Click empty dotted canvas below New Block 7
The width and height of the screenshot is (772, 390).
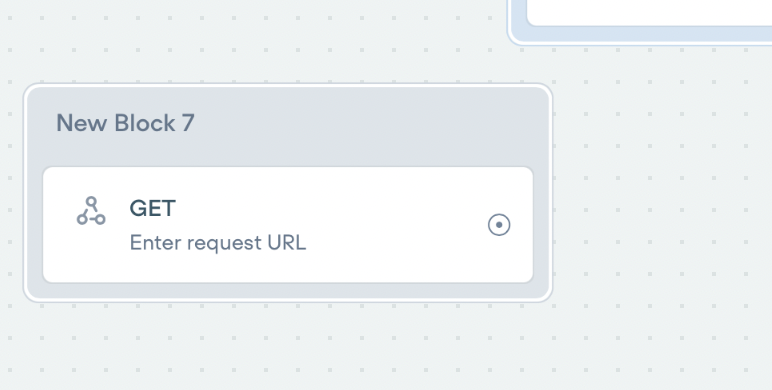click(288, 345)
